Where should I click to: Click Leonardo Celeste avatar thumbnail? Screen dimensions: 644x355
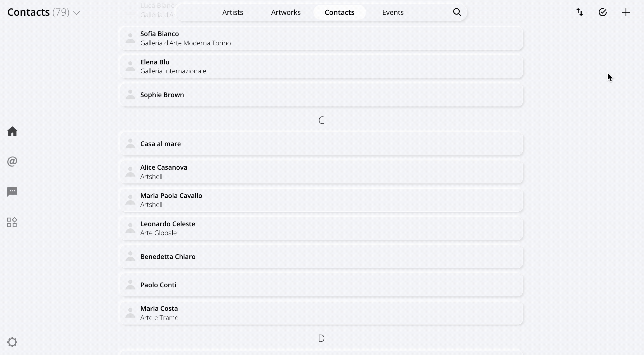(x=130, y=228)
